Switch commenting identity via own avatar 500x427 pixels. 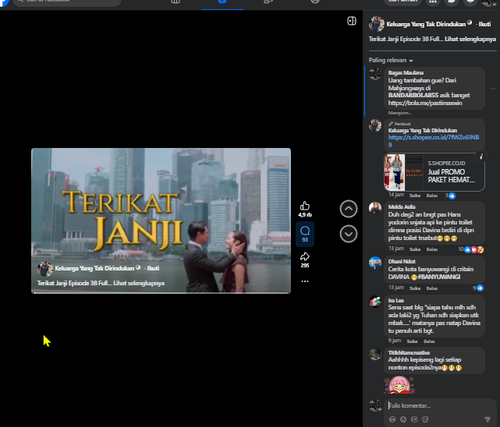coord(375,405)
